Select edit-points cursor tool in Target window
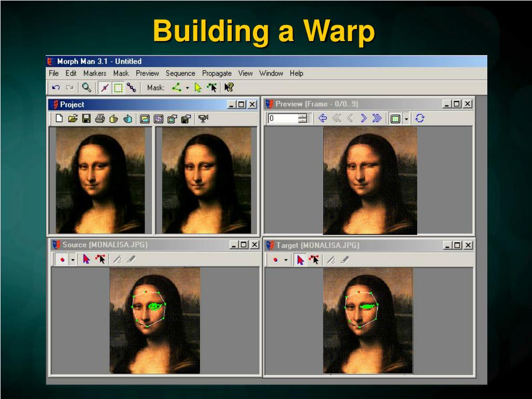532x399 pixels. click(x=314, y=260)
